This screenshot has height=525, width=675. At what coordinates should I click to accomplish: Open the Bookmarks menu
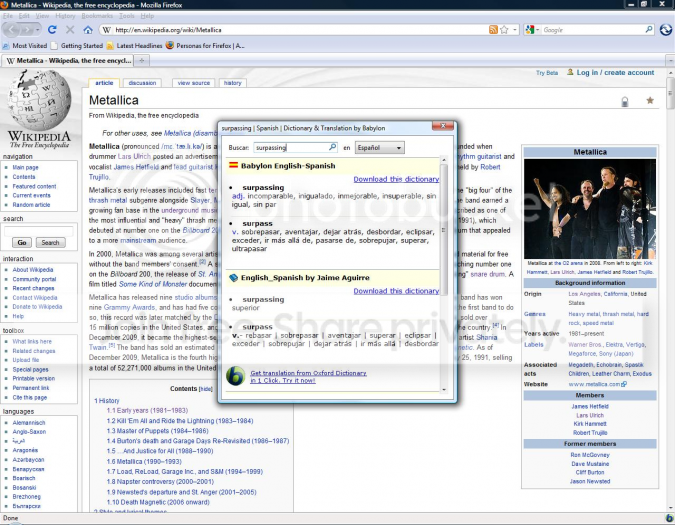point(96,16)
